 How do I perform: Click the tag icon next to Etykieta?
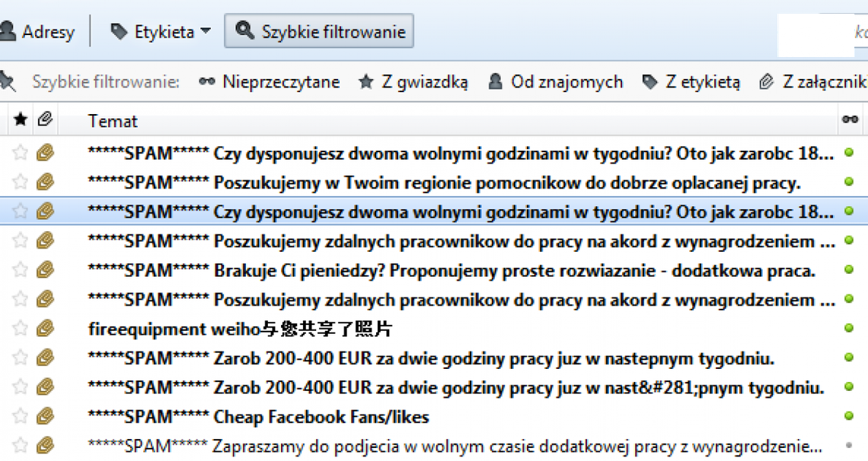point(118,30)
